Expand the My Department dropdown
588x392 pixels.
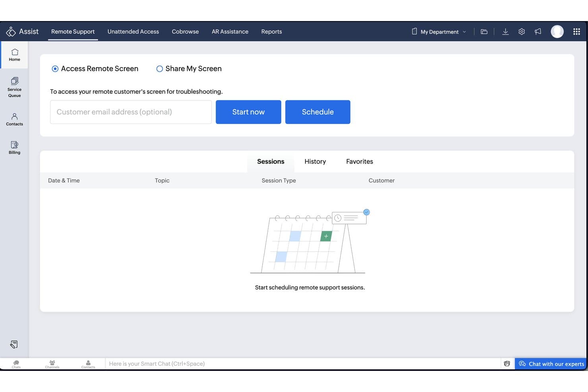tap(439, 31)
